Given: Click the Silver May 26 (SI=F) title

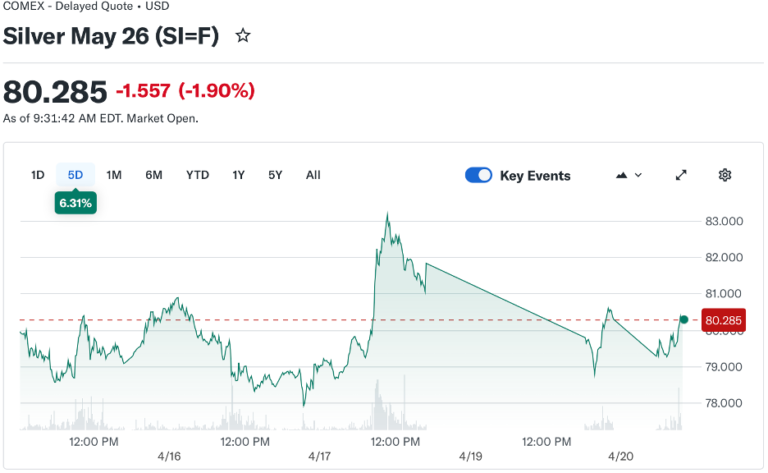Looking at the screenshot, I should [111, 36].
